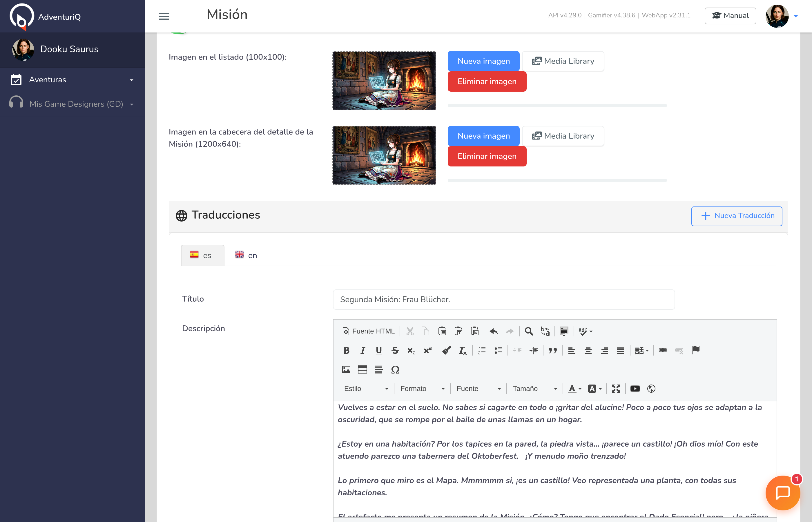812x522 pixels.
Task: Open the text color picker
Action: 575,389
